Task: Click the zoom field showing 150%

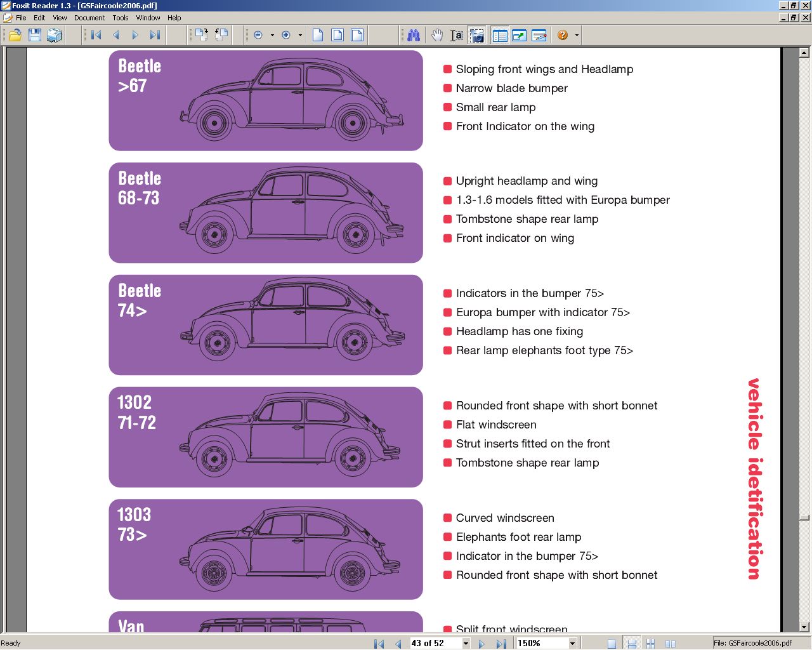Action: [x=542, y=644]
